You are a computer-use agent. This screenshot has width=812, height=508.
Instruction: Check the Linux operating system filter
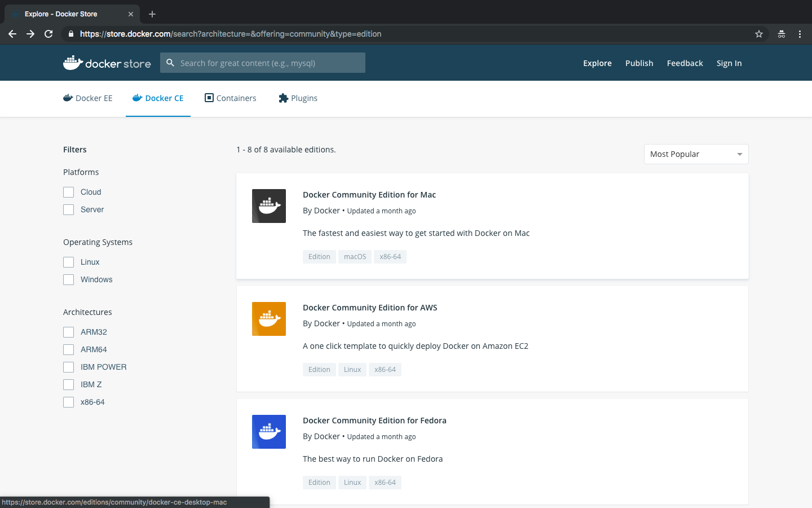click(x=69, y=262)
